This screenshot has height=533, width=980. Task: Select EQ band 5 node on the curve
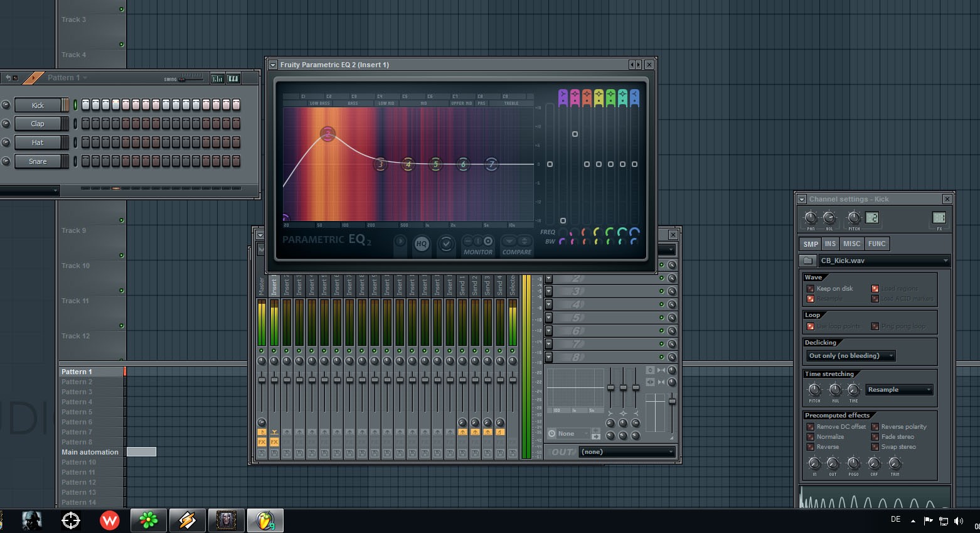pos(435,164)
